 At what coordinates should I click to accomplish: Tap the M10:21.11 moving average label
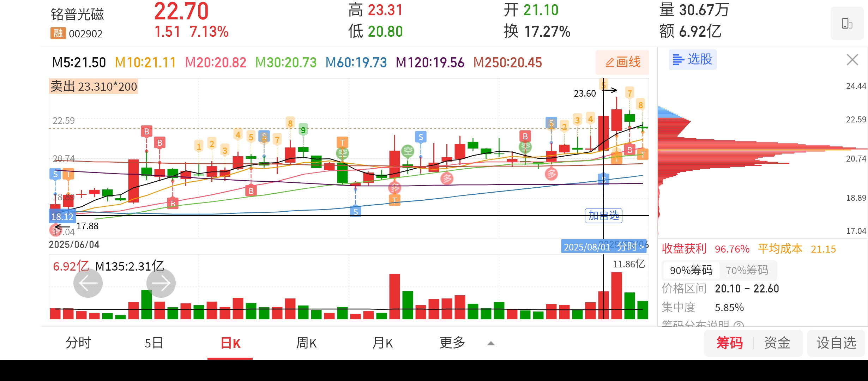(145, 62)
